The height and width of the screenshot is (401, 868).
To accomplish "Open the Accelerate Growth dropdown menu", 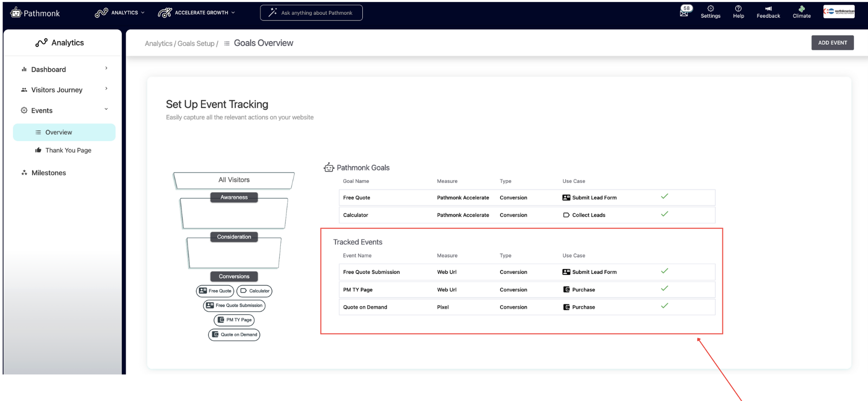I will (196, 13).
